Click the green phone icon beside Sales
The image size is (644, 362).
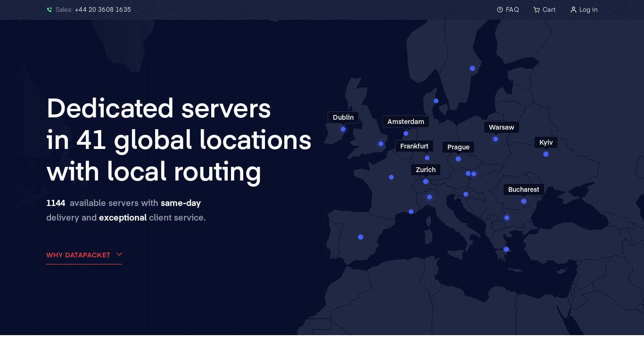point(50,10)
